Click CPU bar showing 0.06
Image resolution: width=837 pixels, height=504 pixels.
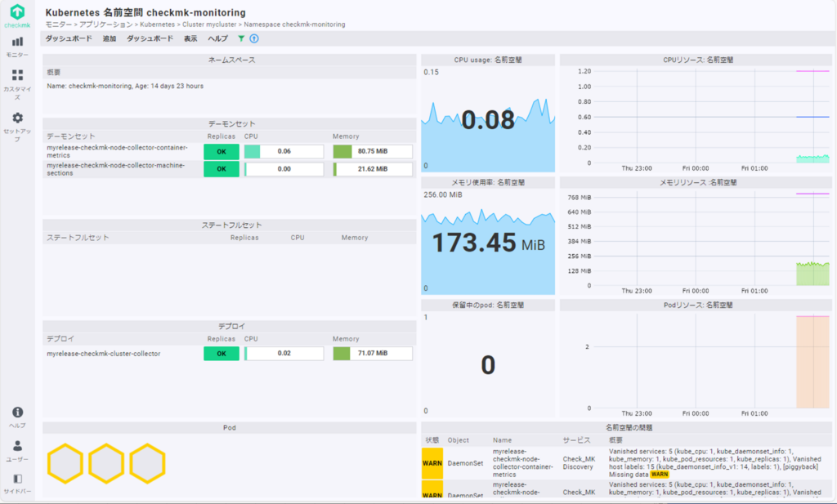[284, 151]
